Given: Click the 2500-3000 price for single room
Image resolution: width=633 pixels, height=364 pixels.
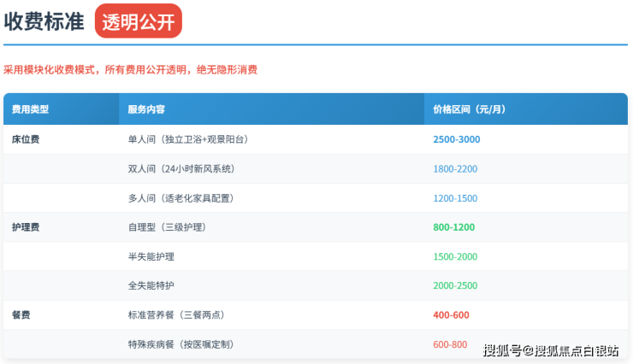Looking at the screenshot, I should tap(457, 139).
